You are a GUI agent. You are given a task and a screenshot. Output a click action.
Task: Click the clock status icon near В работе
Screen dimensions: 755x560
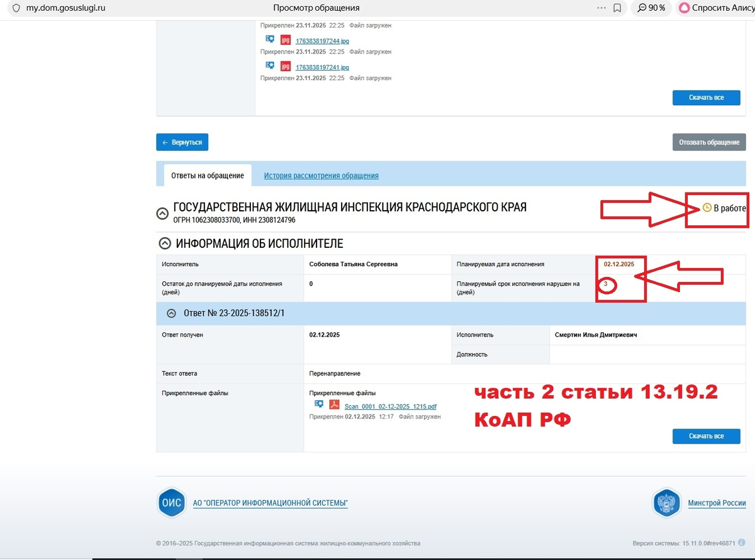[707, 208]
